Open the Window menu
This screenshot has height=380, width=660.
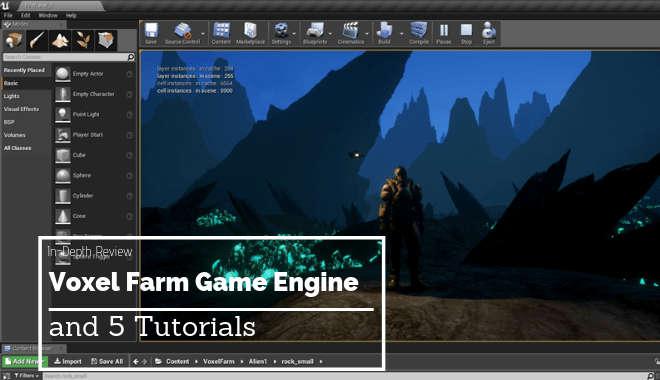48,15
